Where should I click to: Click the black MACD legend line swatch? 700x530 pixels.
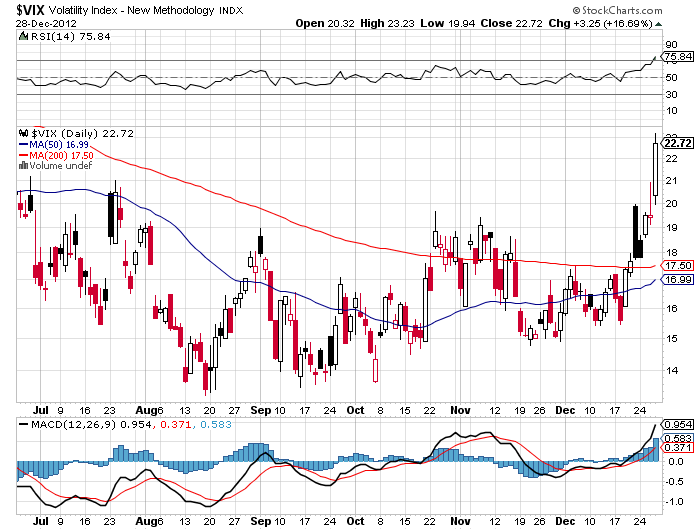pyautogui.click(x=23, y=424)
